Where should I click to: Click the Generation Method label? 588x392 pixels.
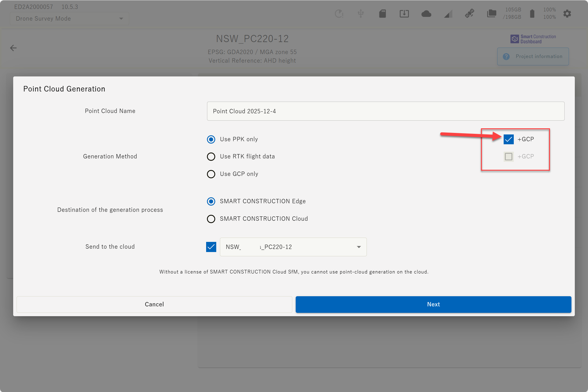pyautogui.click(x=110, y=157)
